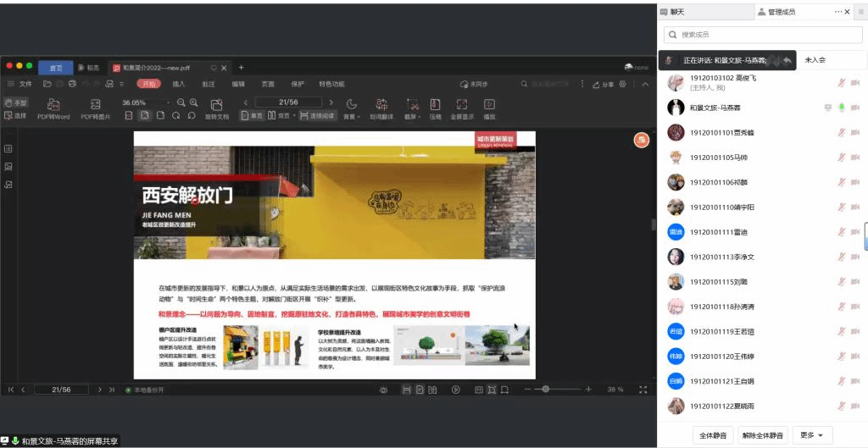The image size is (868, 448).
Task: Switch to the 聊天 chat tab
Action: (677, 12)
